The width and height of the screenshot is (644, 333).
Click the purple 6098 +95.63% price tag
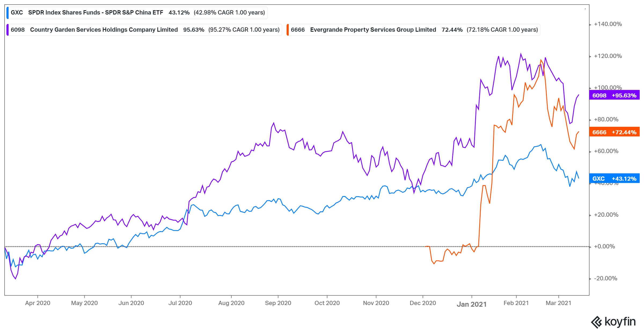point(614,95)
